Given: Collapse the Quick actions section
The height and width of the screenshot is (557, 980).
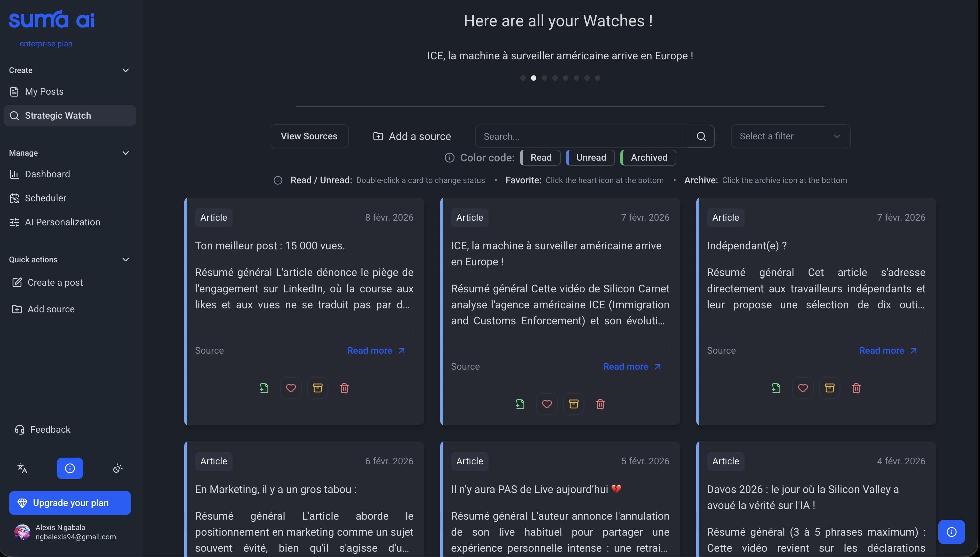Looking at the screenshot, I should coord(125,260).
